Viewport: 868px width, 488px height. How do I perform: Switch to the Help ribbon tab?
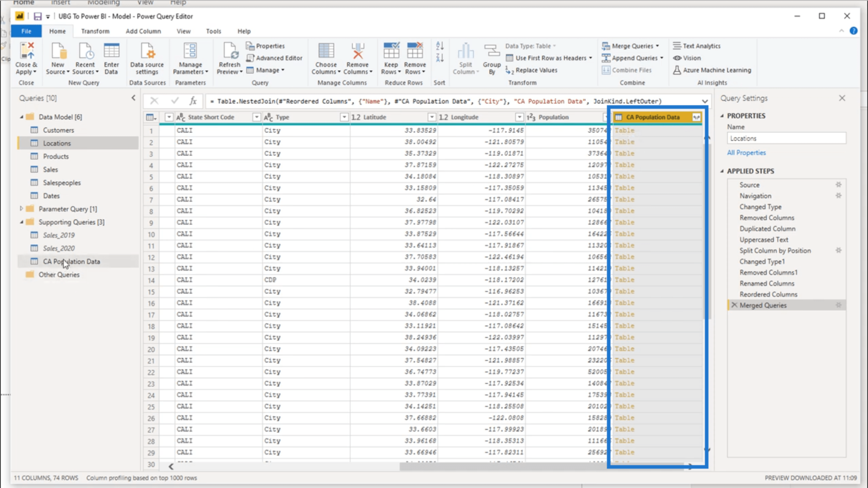[244, 31]
